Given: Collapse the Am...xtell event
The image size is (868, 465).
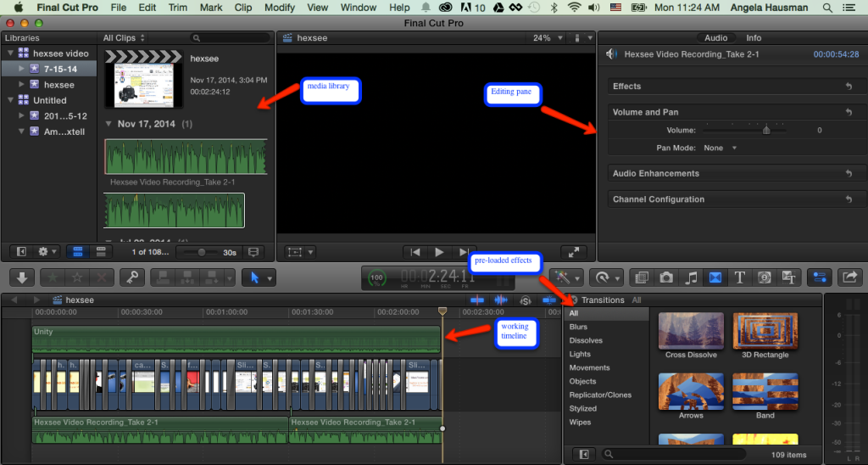Looking at the screenshot, I should click(x=21, y=132).
